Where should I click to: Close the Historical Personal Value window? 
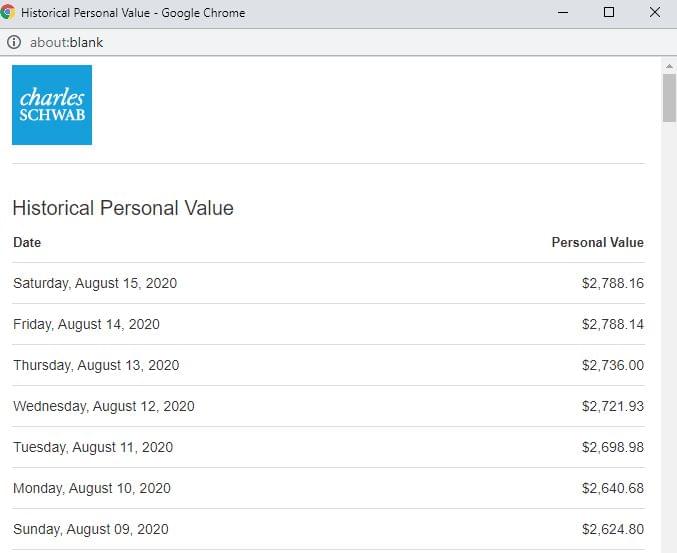(x=654, y=13)
